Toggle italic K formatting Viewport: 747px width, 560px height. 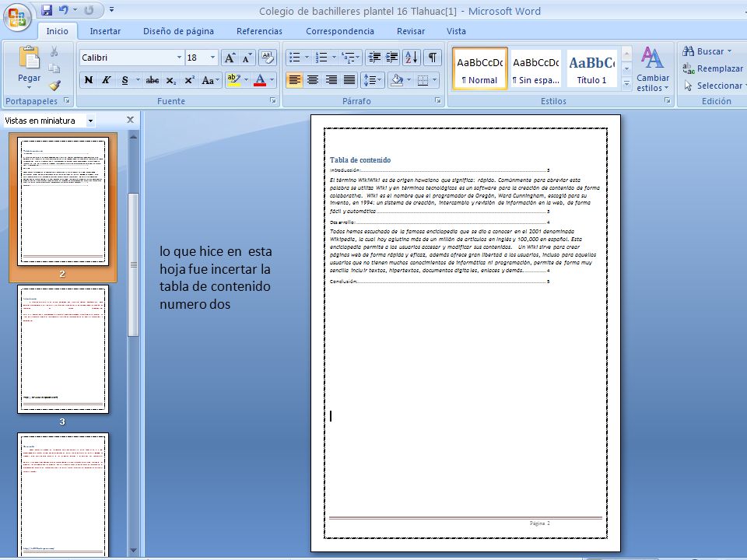[107, 80]
